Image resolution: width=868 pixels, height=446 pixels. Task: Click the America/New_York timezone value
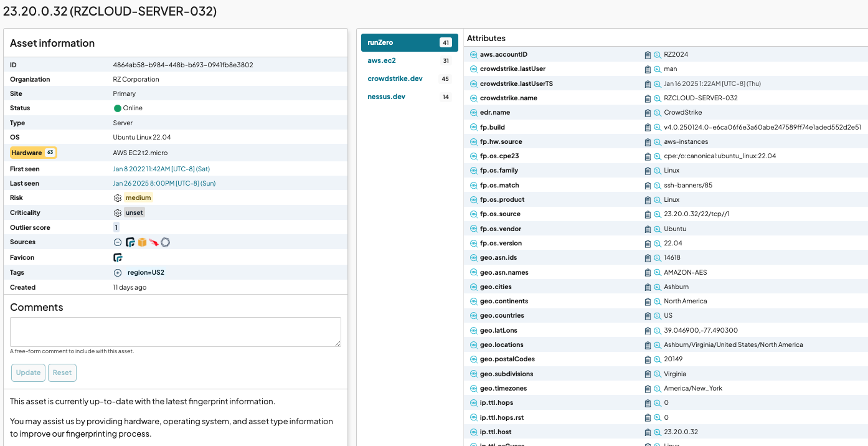pos(693,389)
